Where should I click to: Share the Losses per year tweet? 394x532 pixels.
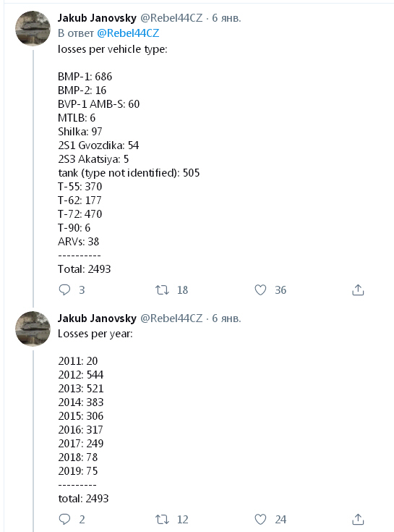pos(358,520)
